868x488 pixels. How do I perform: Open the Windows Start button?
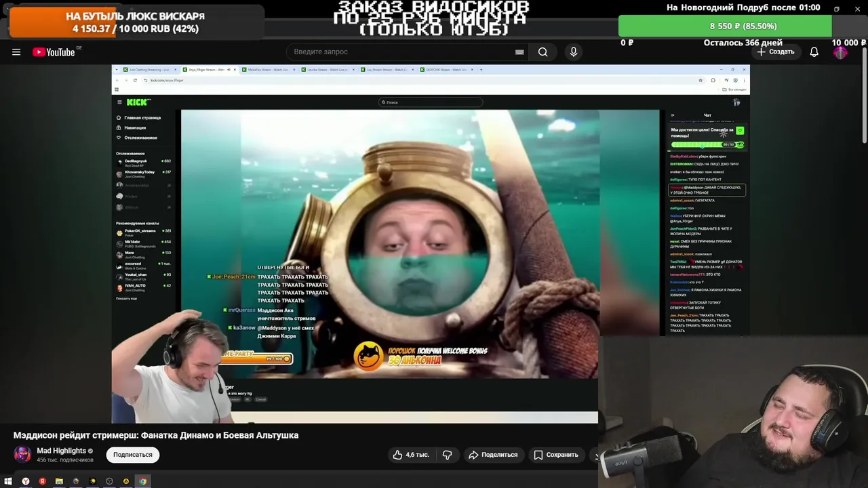8,481
